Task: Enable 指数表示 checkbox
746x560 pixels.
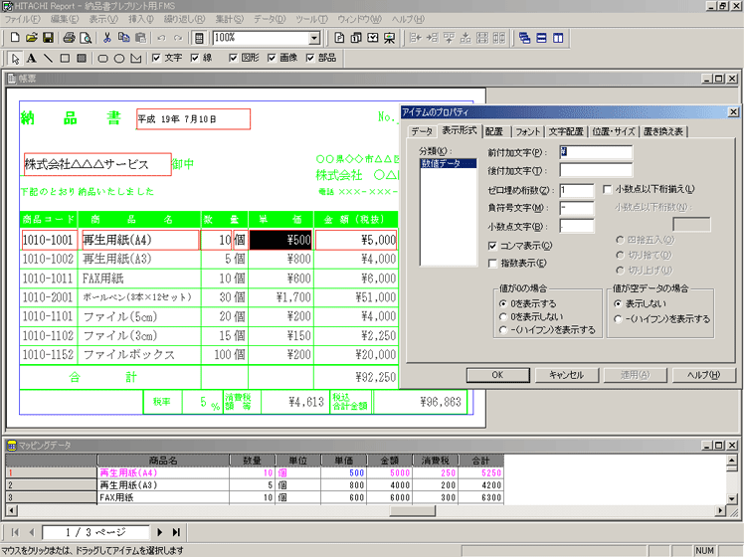Action: tap(492, 264)
